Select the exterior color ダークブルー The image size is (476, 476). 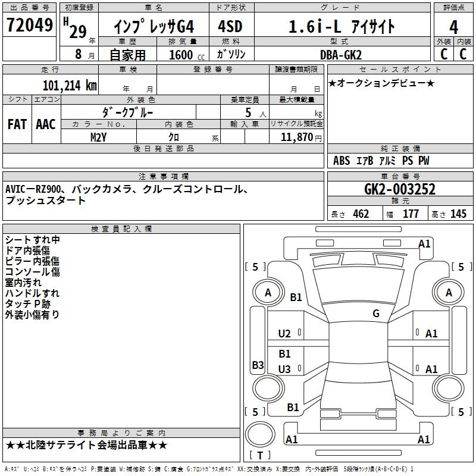127,112
